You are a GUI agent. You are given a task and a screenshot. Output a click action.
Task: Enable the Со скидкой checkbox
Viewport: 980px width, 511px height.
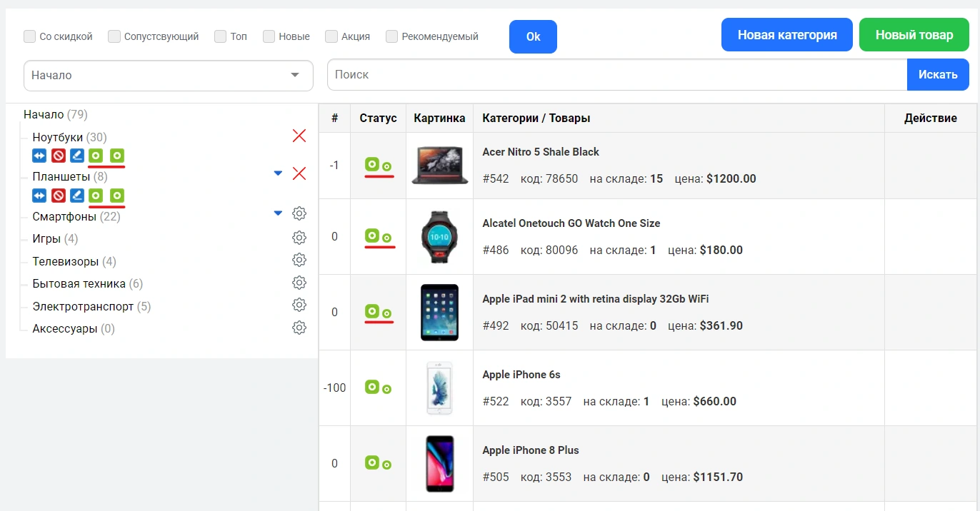point(30,36)
